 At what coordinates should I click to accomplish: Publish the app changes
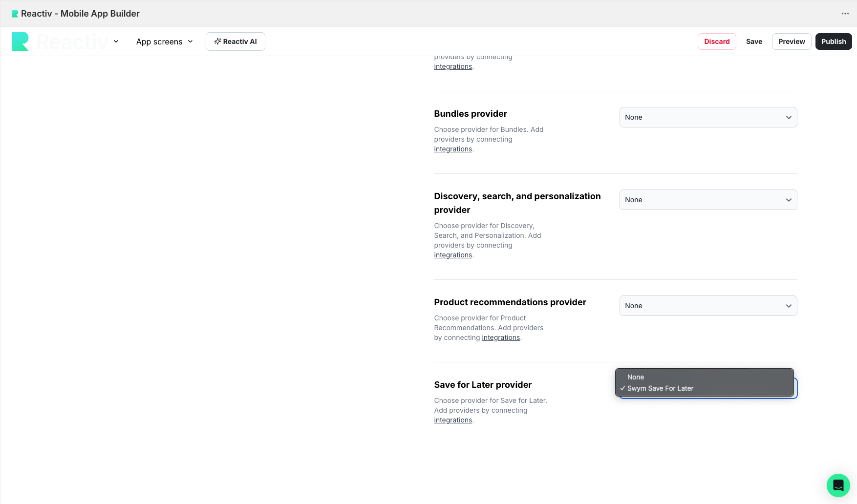[833, 42]
